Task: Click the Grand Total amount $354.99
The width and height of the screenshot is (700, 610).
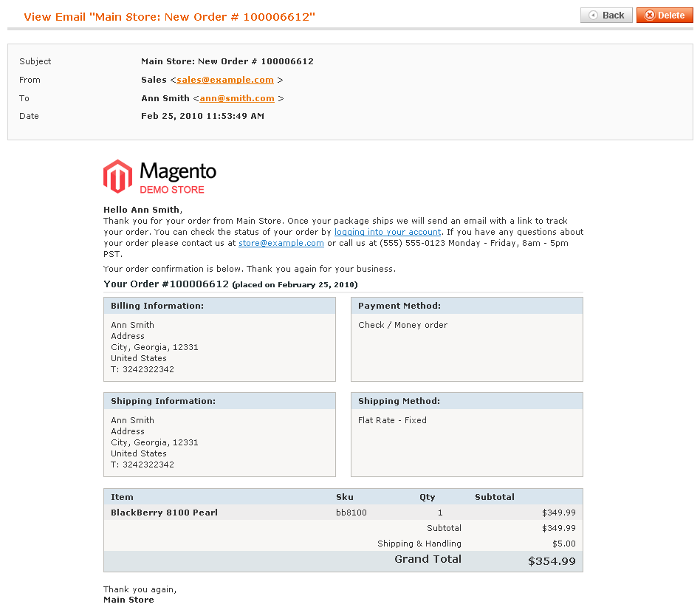Action: (x=552, y=561)
